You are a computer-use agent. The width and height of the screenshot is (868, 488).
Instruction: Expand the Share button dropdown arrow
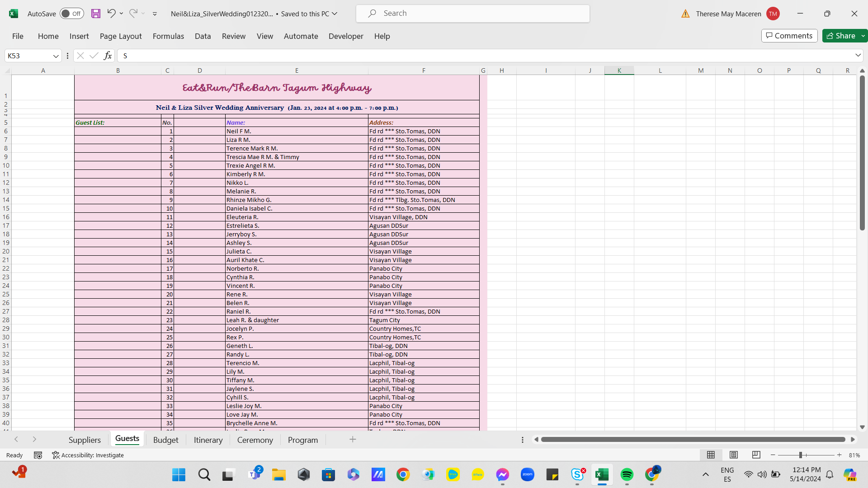pos(863,36)
